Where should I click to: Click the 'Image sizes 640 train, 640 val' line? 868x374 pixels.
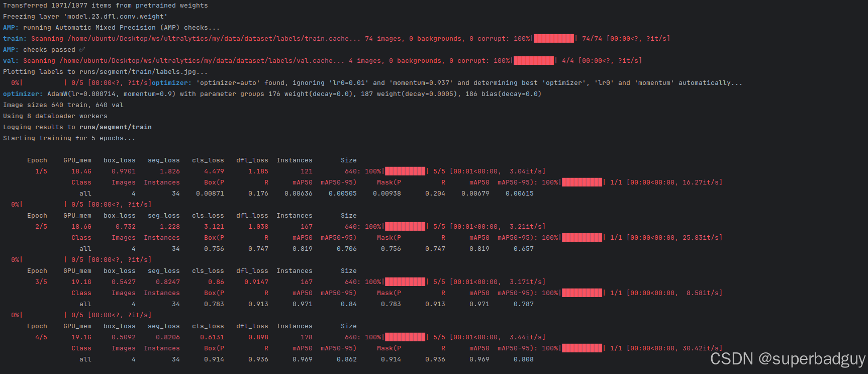63,105
